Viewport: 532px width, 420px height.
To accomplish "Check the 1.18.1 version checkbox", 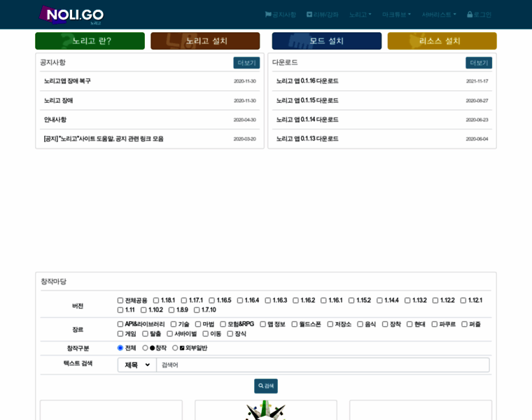I will click(156, 300).
